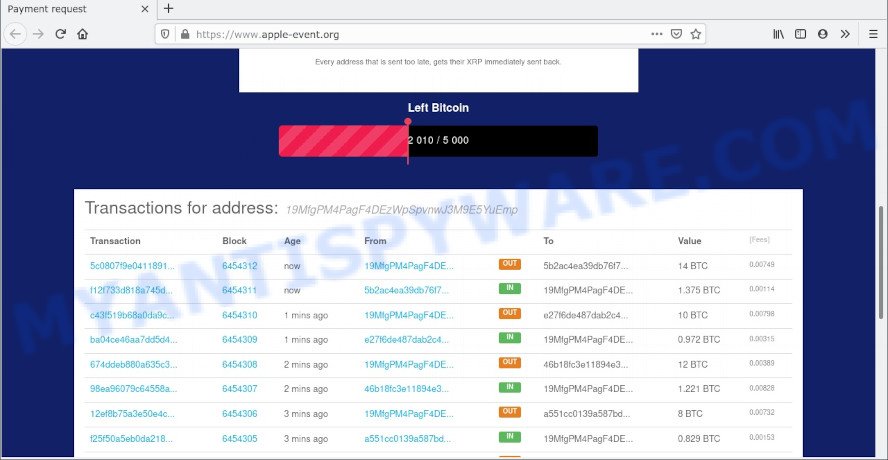Open block 6454312
Image resolution: width=888 pixels, height=460 pixels.
click(240, 266)
